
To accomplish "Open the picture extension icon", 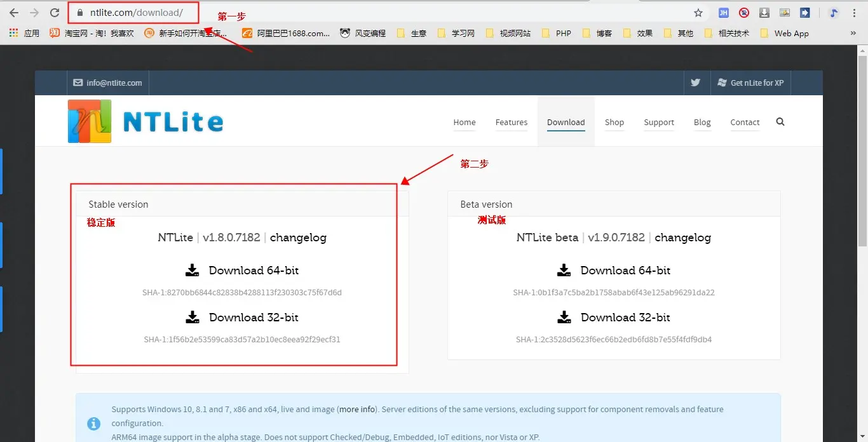I will coord(785,13).
